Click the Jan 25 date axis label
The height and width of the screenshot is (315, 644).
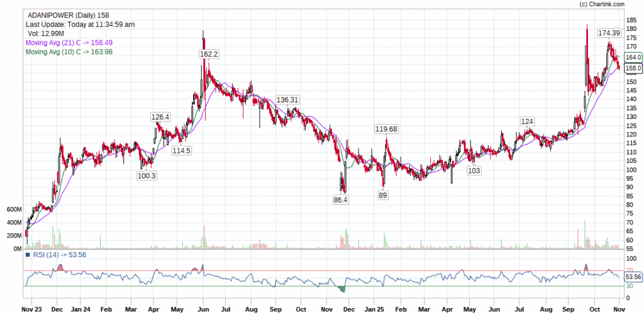pyautogui.click(x=375, y=308)
